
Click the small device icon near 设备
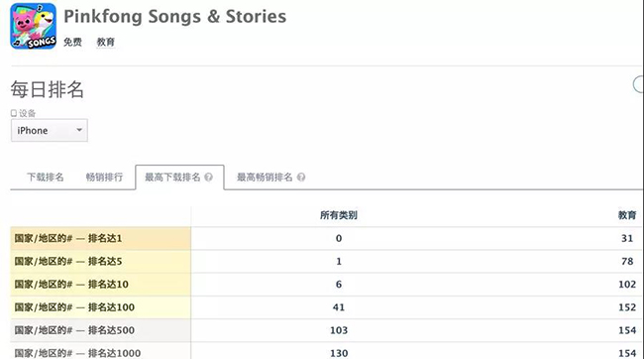coord(14,113)
